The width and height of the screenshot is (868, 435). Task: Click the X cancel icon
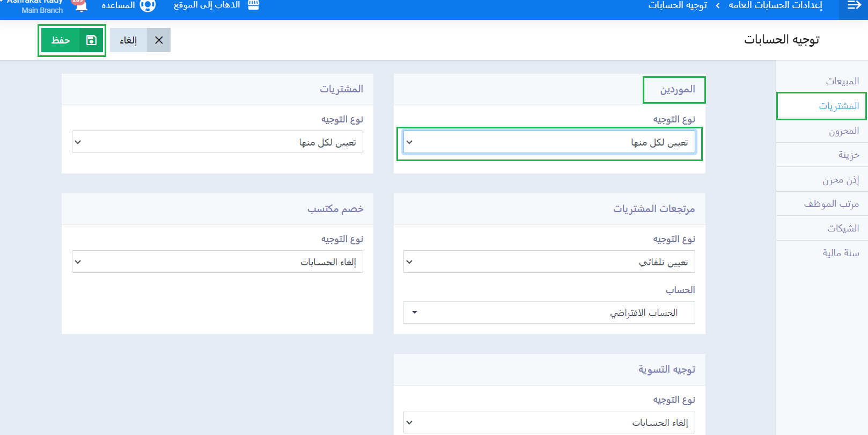159,40
